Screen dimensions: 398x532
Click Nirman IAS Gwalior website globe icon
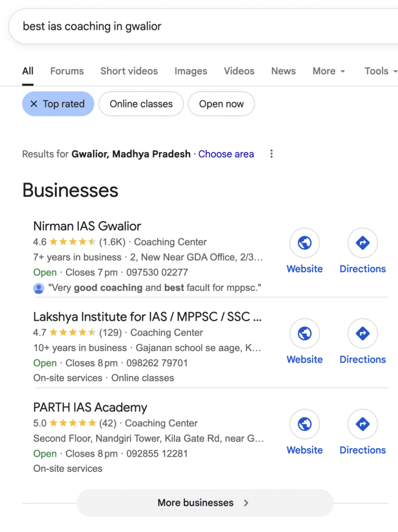pos(305,243)
